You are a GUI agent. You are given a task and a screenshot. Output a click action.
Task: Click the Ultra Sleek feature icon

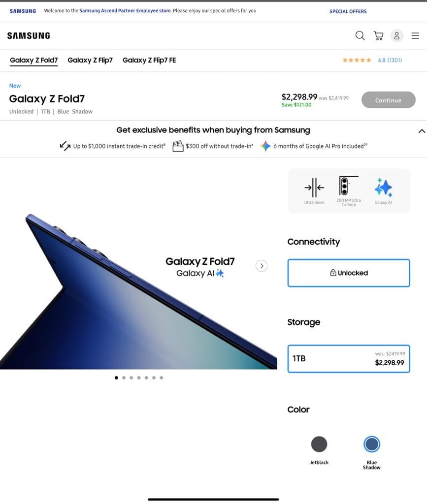pyautogui.click(x=314, y=188)
